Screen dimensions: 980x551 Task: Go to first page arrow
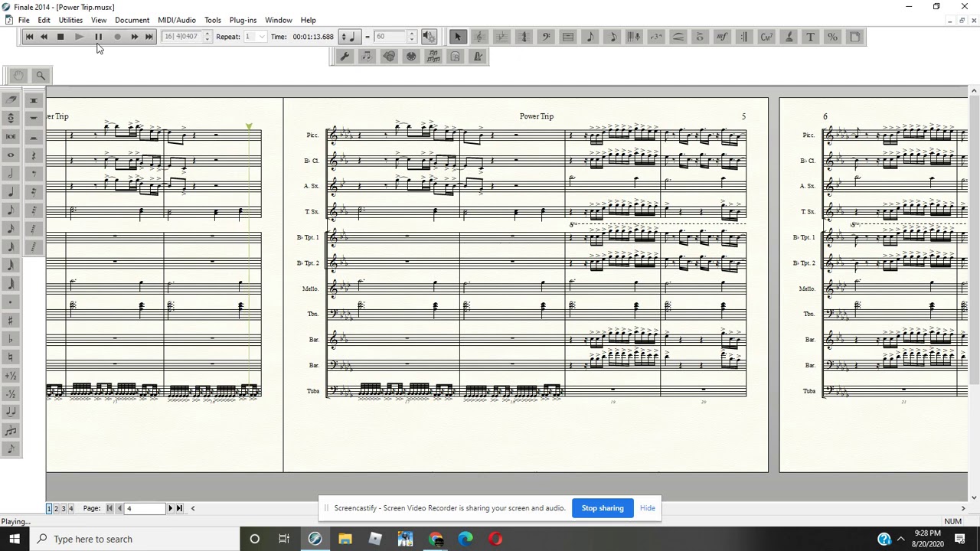coord(109,508)
